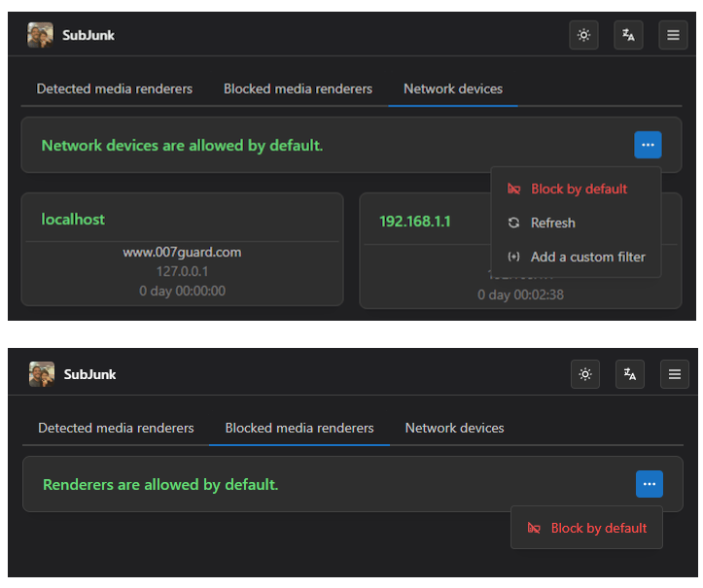Open language selector in the Network devices window
The height and width of the screenshot is (588, 703).
tap(629, 35)
